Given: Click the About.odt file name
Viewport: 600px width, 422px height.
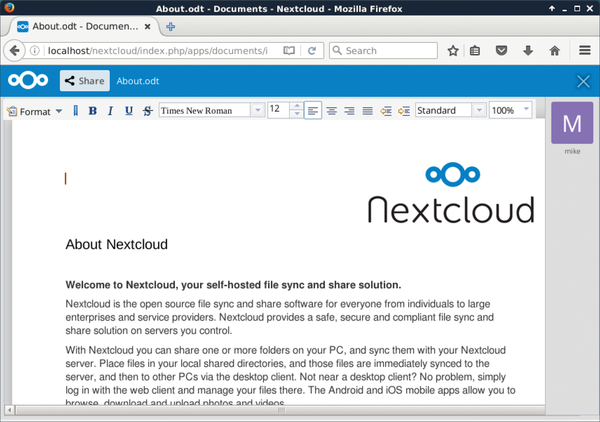Looking at the screenshot, I should coord(138,81).
